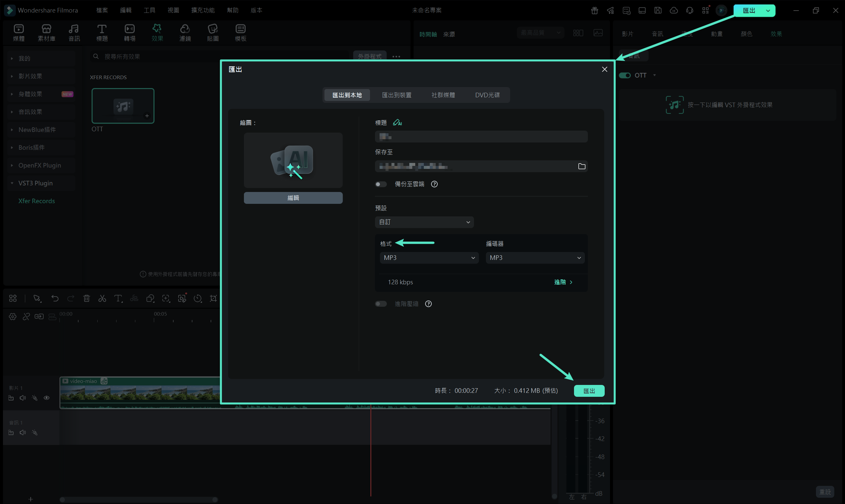Click the 進階 advanced settings link
The height and width of the screenshot is (504, 845).
pyautogui.click(x=563, y=282)
